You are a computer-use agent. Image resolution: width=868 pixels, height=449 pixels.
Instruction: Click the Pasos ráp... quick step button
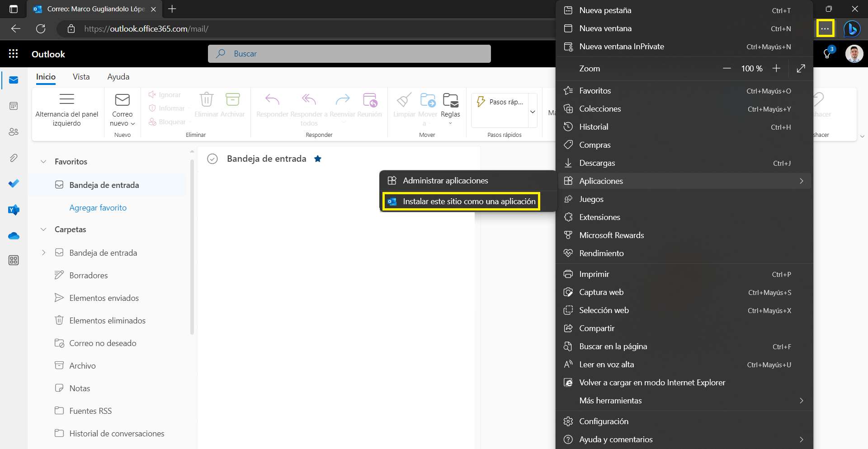click(500, 102)
